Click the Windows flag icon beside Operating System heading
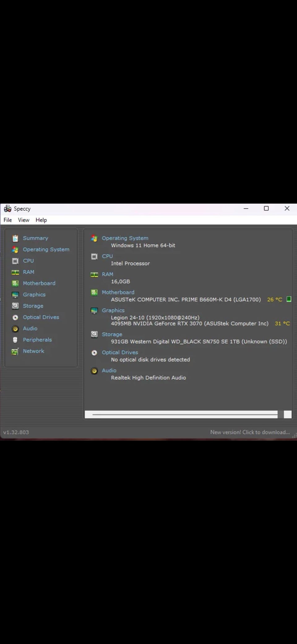This screenshot has width=297, height=644. [94, 238]
